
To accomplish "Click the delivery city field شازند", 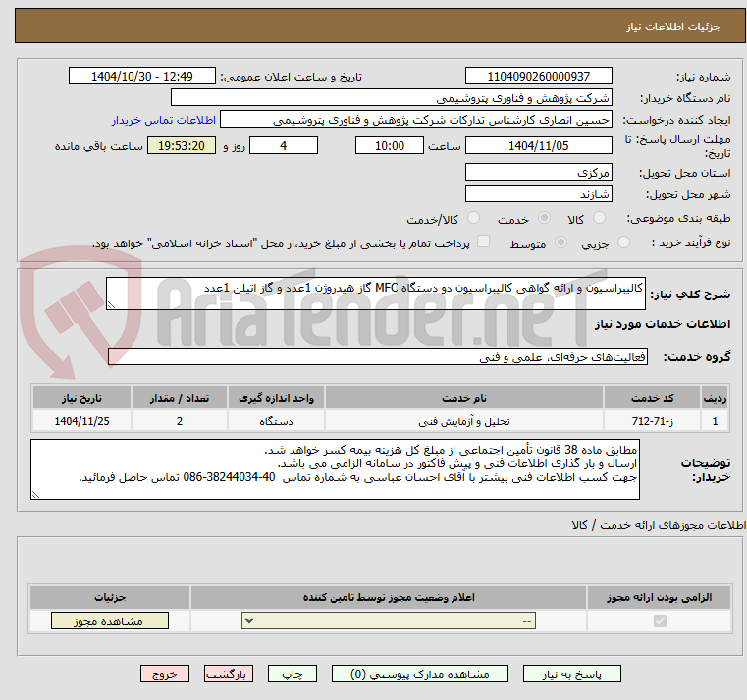I will pos(538,194).
